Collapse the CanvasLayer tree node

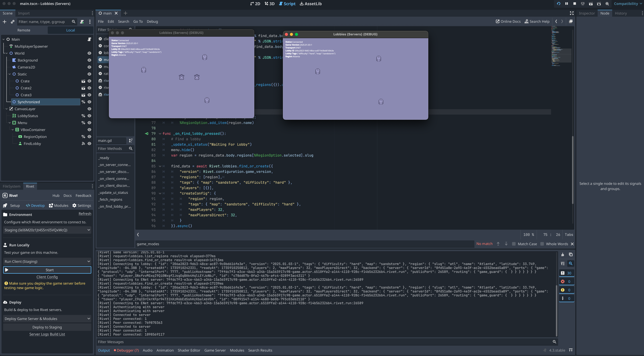pos(7,109)
